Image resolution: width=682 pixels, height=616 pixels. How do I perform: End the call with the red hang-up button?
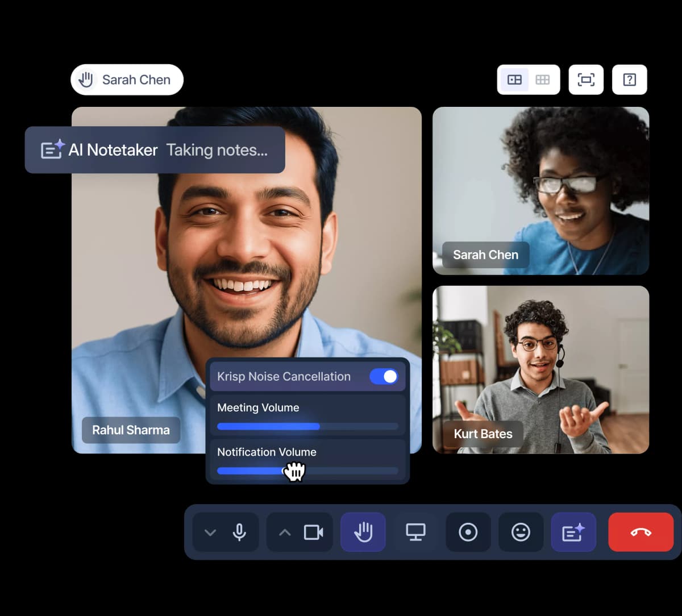pos(641,532)
